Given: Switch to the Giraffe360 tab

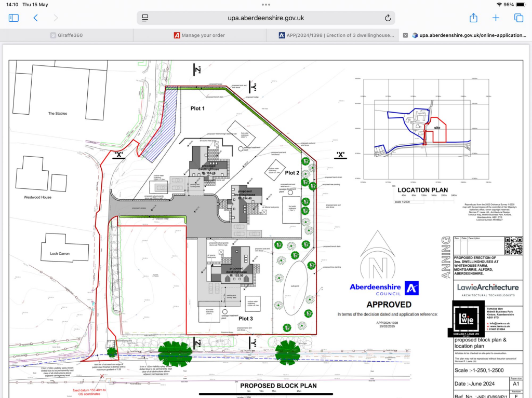Looking at the screenshot, I should pyautogui.click(x=66, y=35).
